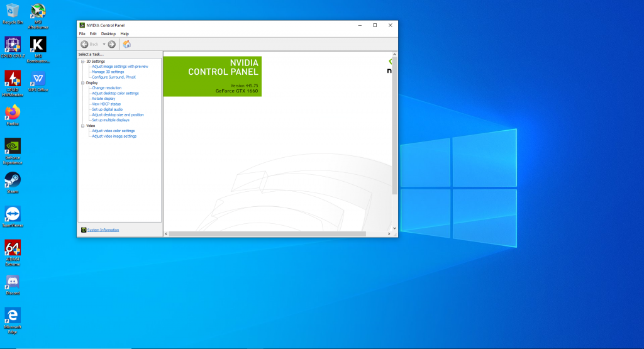Select the Firefox desktop icon

(13, 115)
